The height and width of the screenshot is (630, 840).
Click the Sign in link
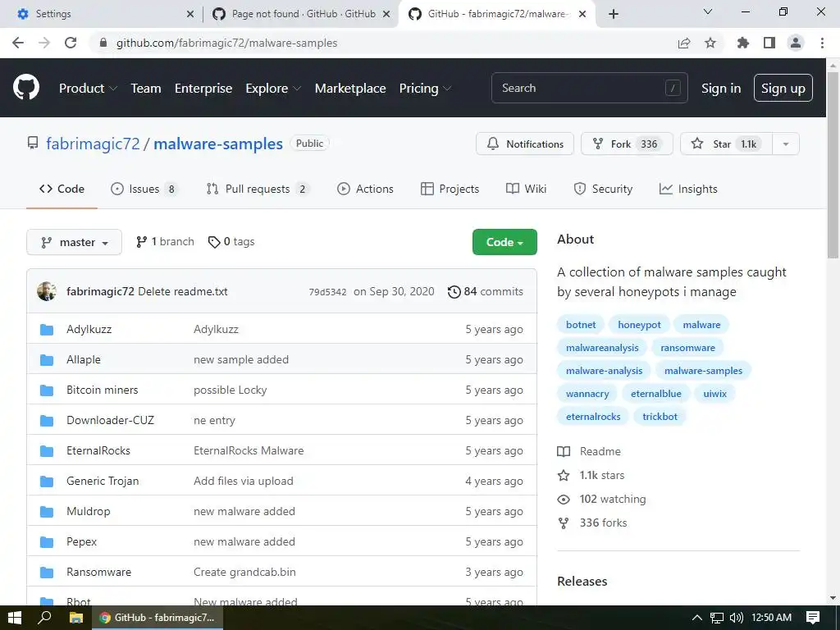(721, 89)
